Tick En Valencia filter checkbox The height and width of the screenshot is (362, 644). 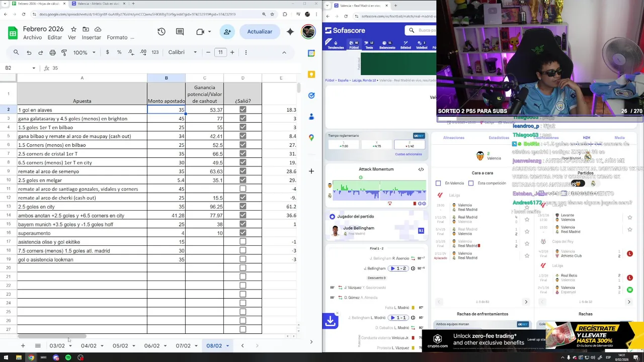click(x=438, y=184)
